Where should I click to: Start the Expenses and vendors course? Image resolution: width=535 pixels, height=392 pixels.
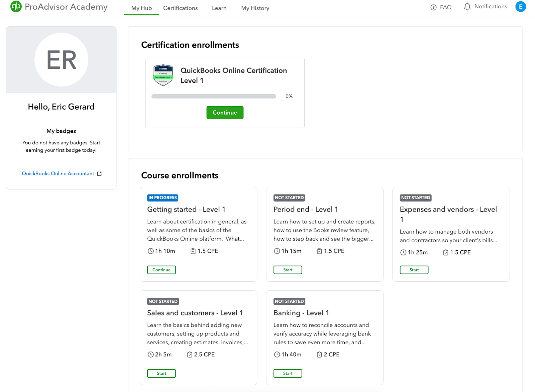(414, 270)
